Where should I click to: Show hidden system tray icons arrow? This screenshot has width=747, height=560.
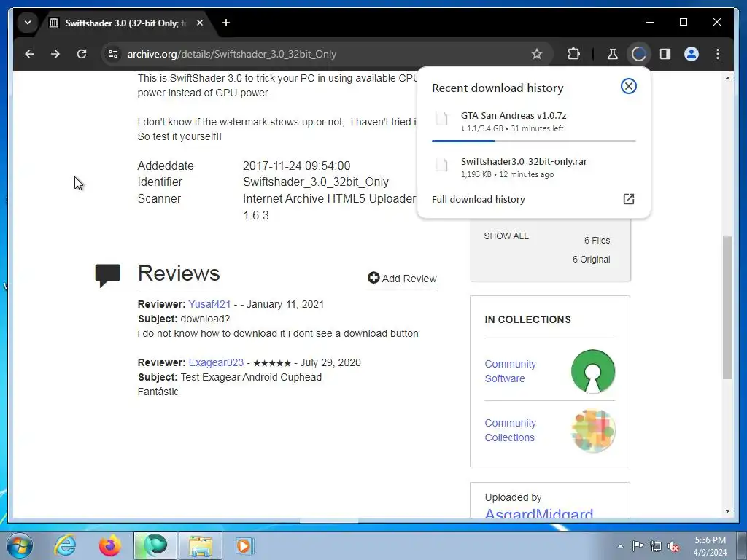click(x=620, y=546)
